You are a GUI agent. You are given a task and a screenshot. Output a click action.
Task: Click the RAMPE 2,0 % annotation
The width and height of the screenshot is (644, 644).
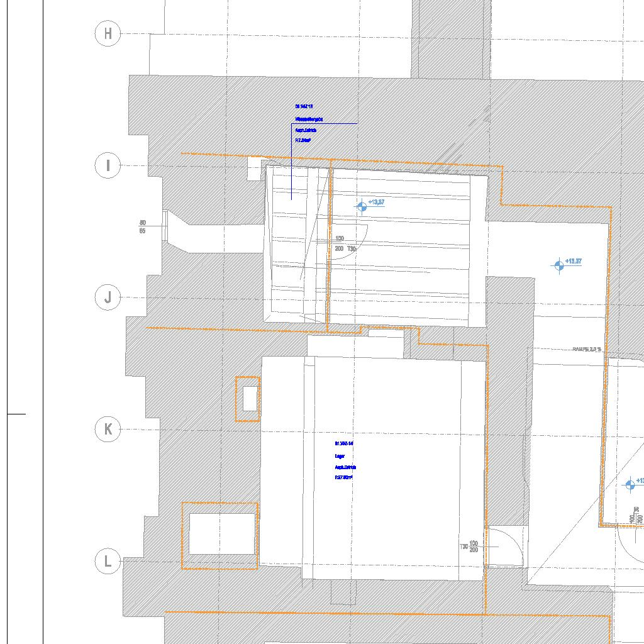coord(586,349)
